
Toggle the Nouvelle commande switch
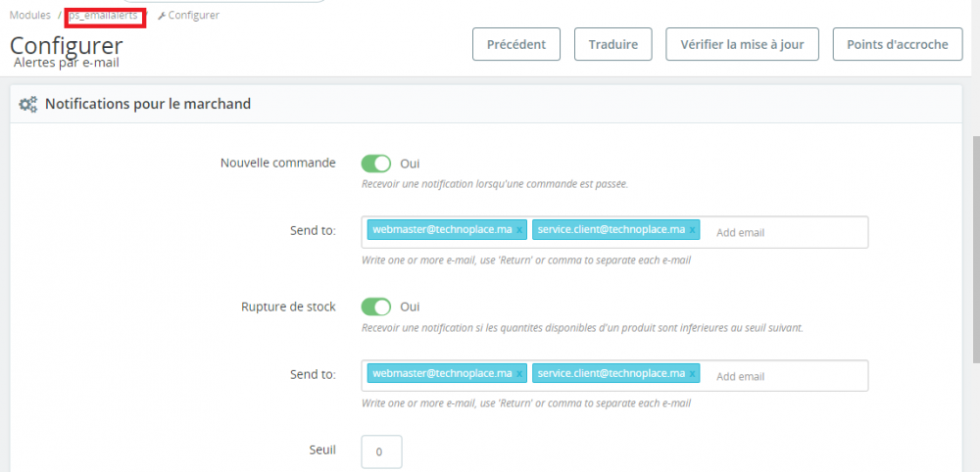pyautogui.click(x=376, y=164)
